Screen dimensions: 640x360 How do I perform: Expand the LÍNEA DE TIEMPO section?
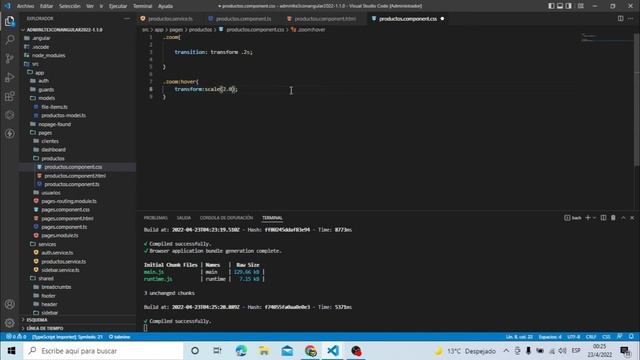pos(45,329)
